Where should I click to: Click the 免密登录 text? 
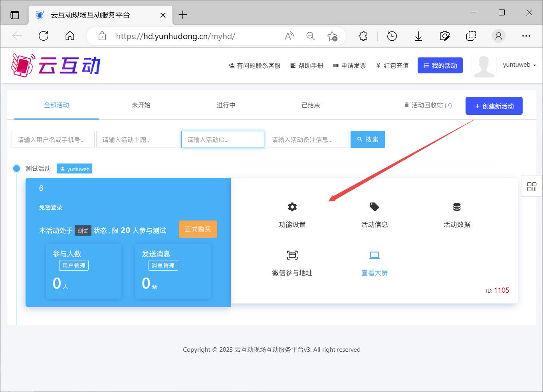point(51,207)
